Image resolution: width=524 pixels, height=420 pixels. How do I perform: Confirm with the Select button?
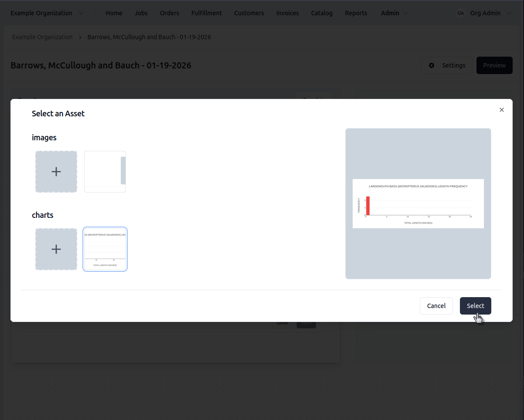click(475, 306)
